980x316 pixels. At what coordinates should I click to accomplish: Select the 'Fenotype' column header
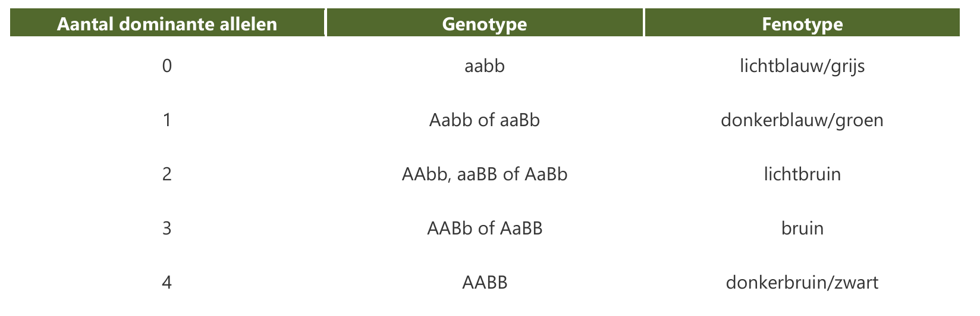click(x=802, y=24)
